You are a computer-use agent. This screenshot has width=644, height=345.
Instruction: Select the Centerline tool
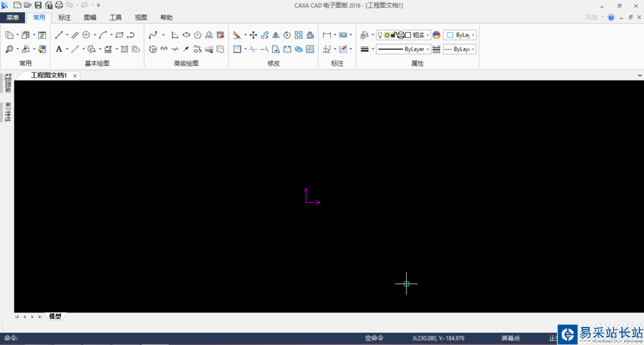75,49
